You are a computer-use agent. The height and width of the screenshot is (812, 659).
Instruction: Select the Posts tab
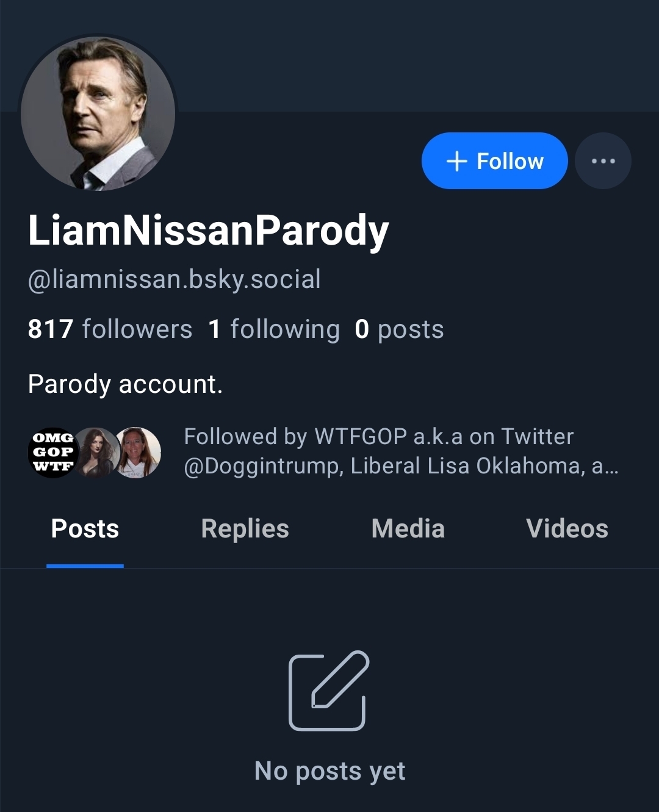[85, 529]
